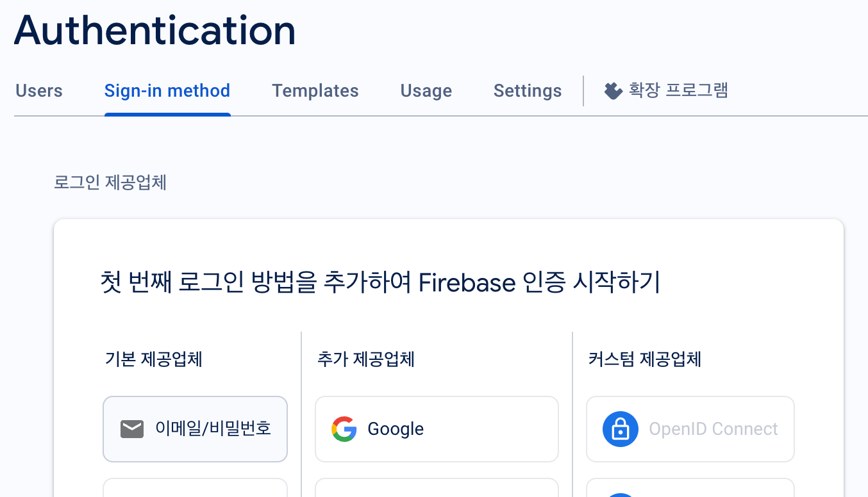Click the OpenID Connect lock icon

pos(621,429)
